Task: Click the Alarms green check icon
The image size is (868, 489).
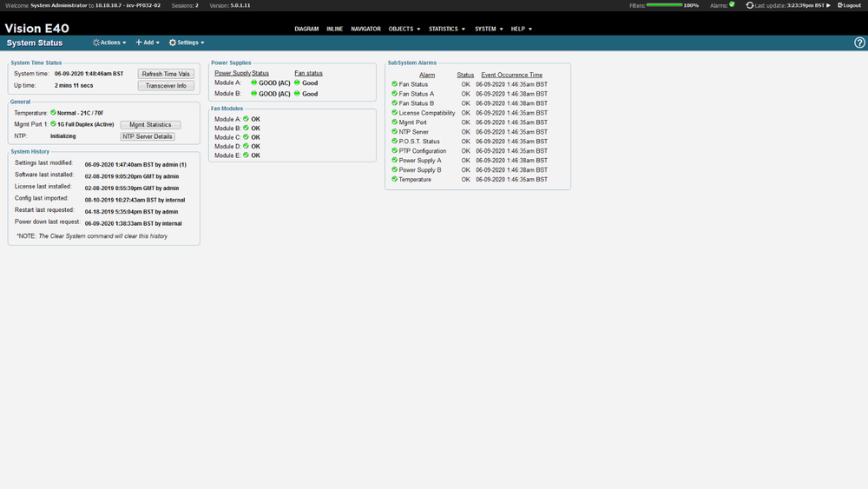Action: 732,4
